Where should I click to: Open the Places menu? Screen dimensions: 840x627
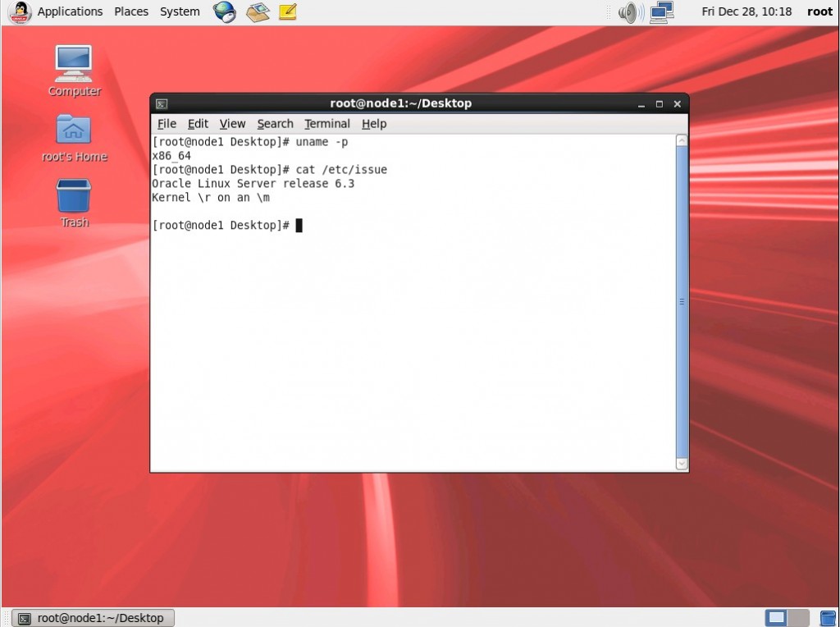(130, 11)
